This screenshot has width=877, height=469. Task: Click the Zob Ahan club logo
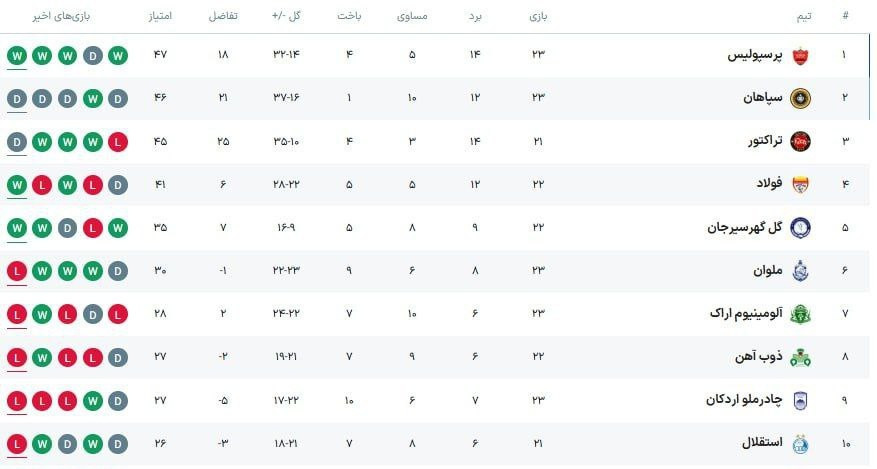point(800,357)
